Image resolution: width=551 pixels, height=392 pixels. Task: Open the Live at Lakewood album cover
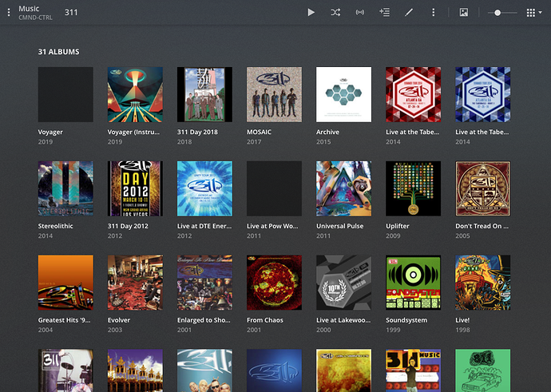(344, 283)
